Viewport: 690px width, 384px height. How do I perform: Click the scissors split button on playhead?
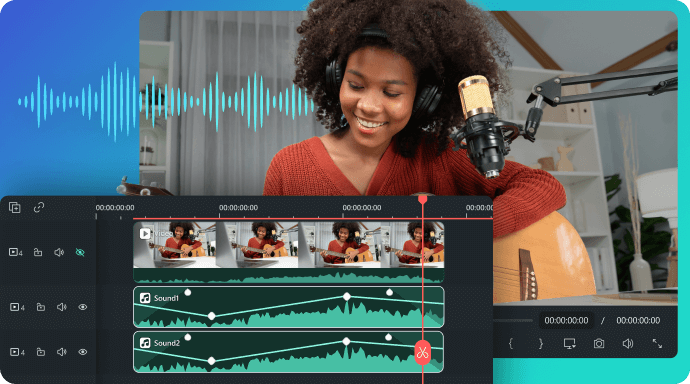[x=422, y=352]
